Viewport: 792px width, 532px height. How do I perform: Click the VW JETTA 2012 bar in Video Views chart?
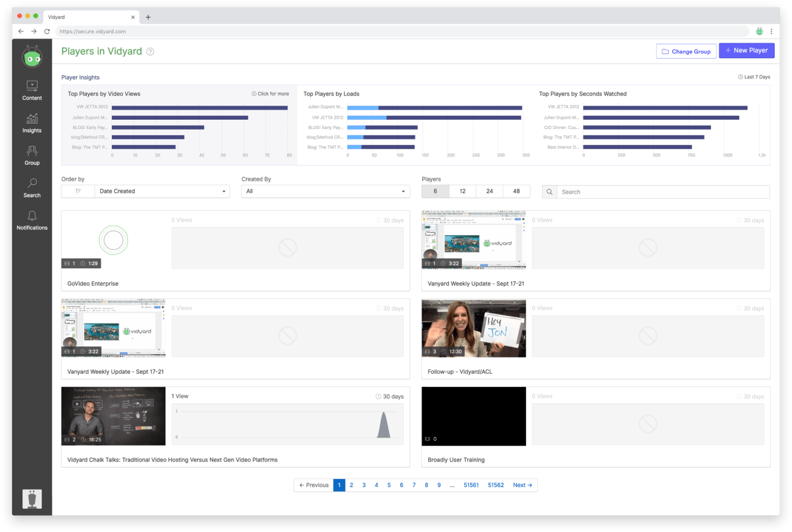pyautogui.click(x=199, y=108)
